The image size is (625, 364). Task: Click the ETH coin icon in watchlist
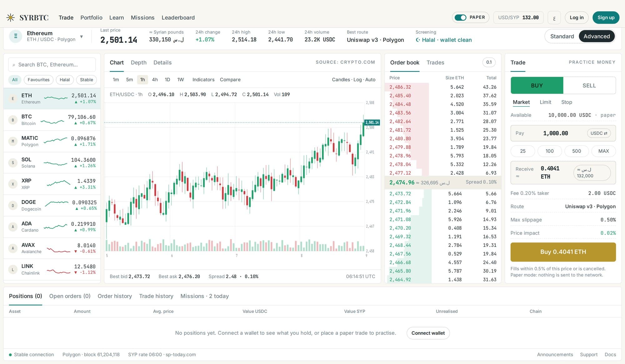tap(13, 99)
